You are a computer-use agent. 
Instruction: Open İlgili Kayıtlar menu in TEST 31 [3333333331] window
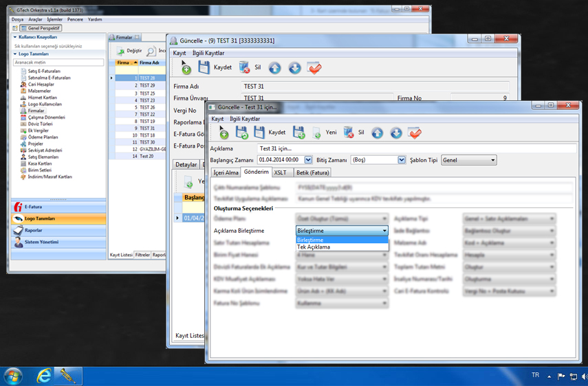click(208, 53)
